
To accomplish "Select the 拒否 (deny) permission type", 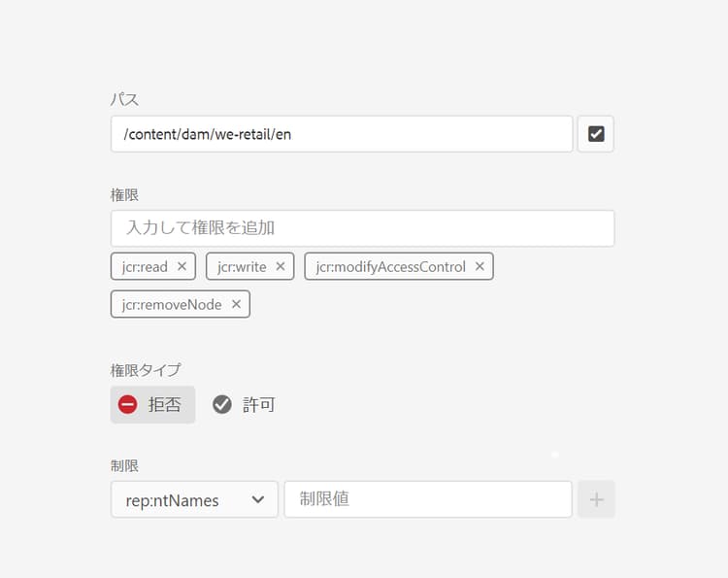I will 152,405.
